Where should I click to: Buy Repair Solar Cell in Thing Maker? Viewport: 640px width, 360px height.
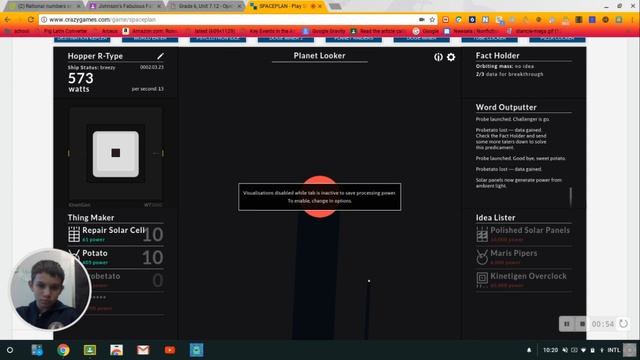coord(116,234)
